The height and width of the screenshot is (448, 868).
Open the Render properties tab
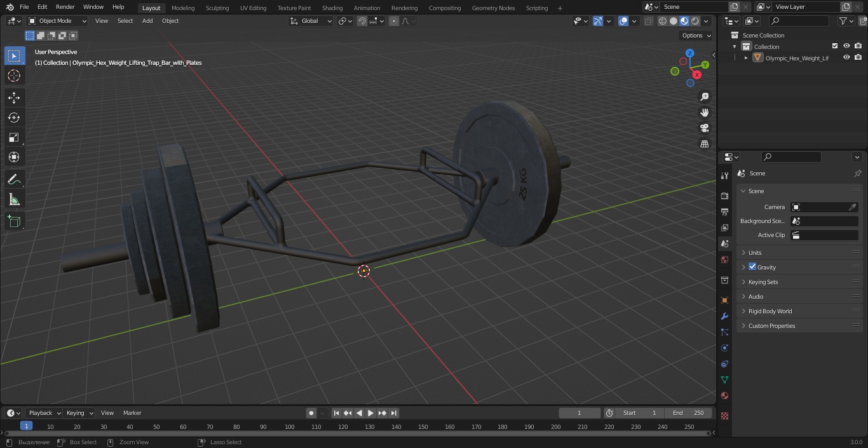click(x=724, y=196)
